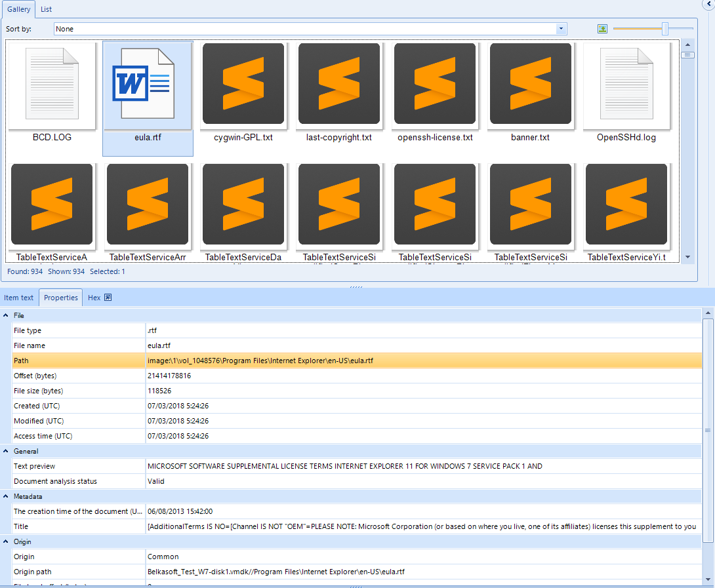Switch to the Item text tab
This screenshot has height=588, width=715.
coord(19,298)
